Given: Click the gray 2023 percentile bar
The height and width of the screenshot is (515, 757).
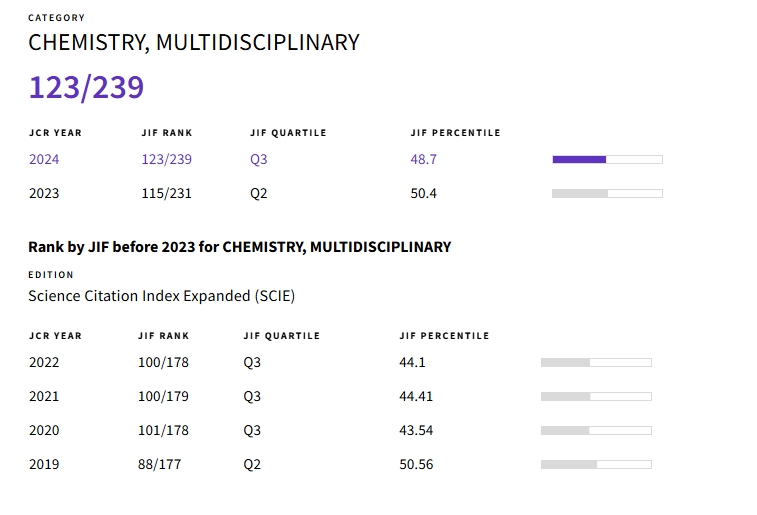Looking at the screenshot, I should point(606,193).
